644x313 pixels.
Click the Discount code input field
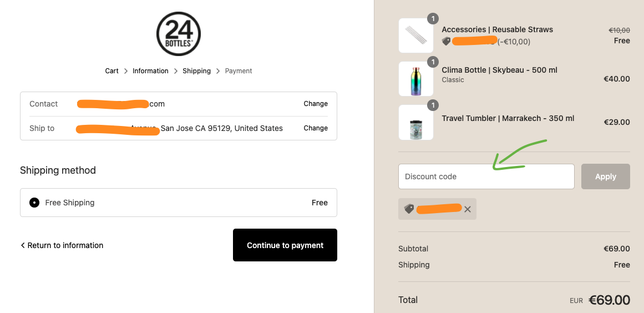pos(486,176)
